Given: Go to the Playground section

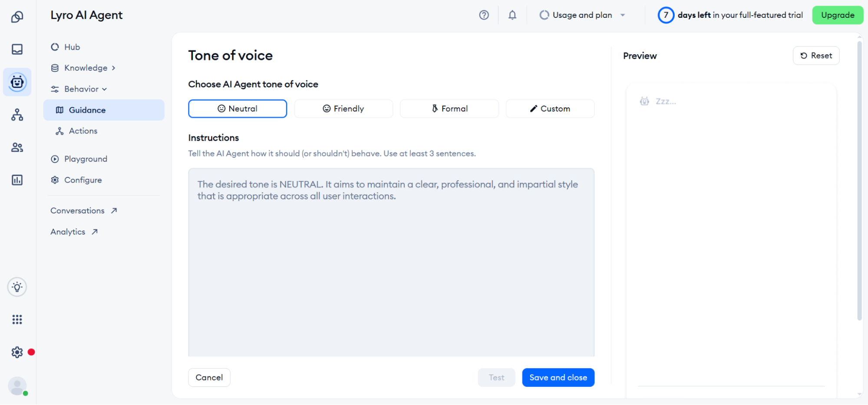Looking at the screenshot, I should [x=85, y=159].
